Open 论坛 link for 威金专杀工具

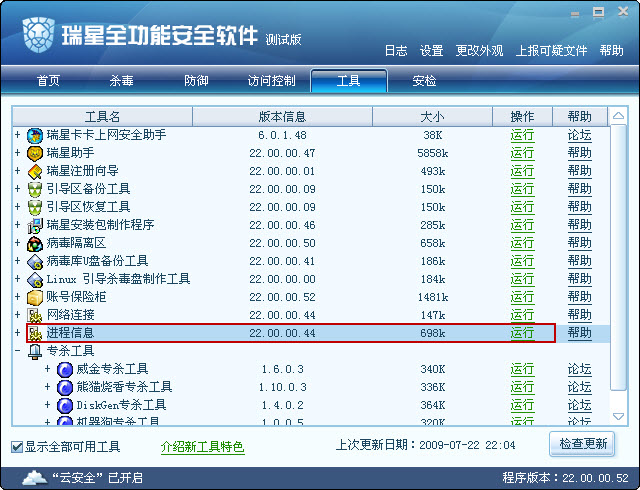click(x=580, y=370)
